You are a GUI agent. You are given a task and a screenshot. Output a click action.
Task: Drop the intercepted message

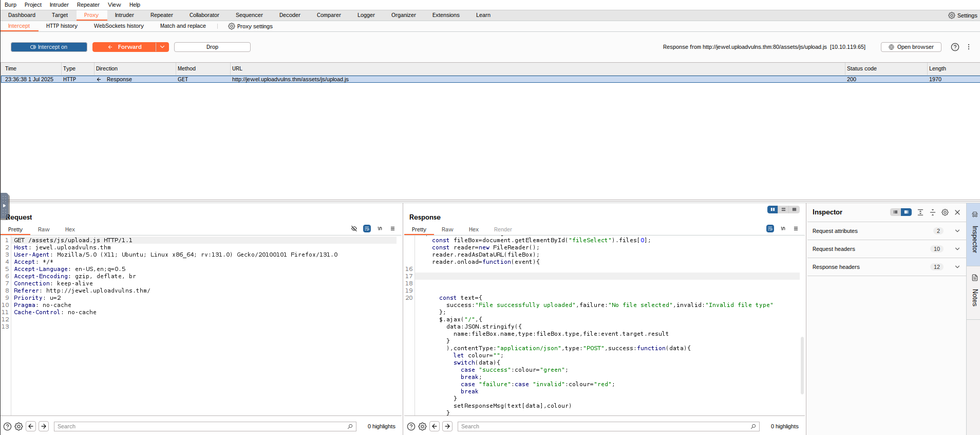212,47
